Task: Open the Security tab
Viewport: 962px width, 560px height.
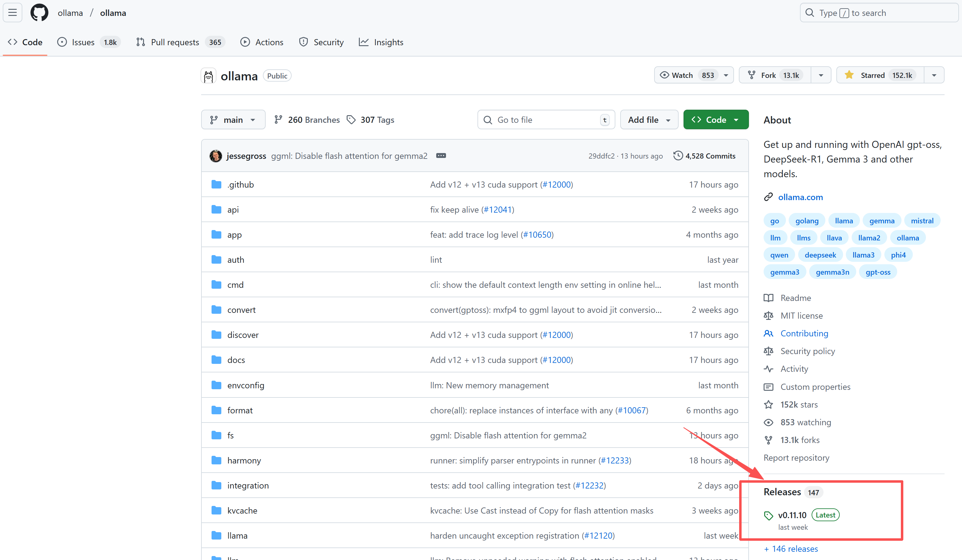Action: (x=321, y=42)
